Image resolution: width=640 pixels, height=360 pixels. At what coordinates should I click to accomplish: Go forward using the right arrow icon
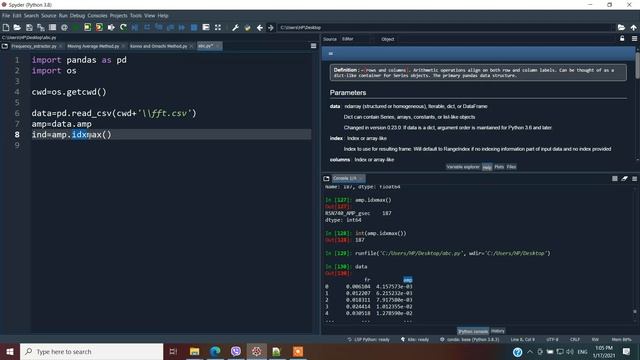tap(271, 27)
